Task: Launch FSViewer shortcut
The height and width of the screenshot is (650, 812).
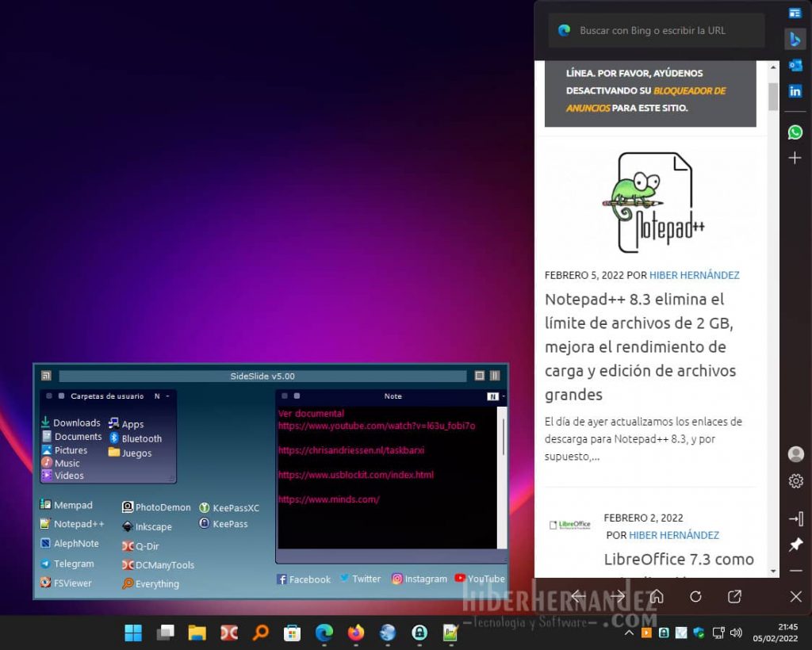Action: point(66,583)
